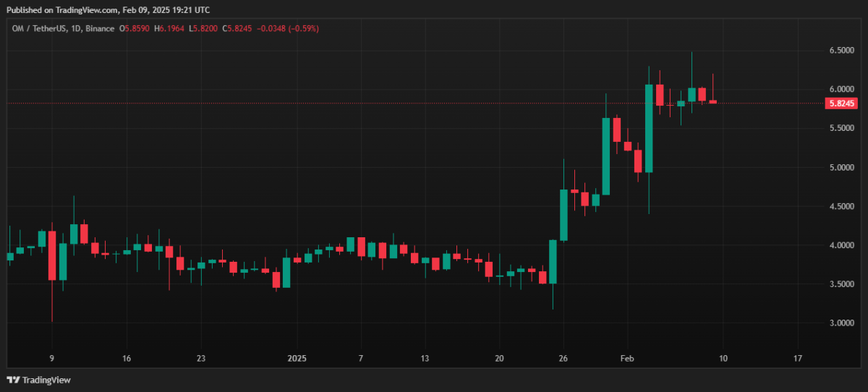Click the 5.5000 price axis label
The image size is (868, 392).
pos(841,128)
